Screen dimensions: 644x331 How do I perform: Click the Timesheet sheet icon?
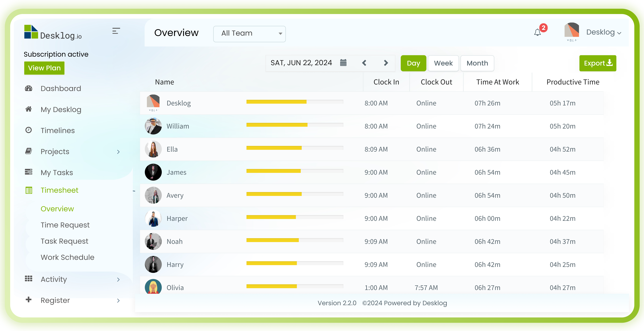[x=29, y=190]
